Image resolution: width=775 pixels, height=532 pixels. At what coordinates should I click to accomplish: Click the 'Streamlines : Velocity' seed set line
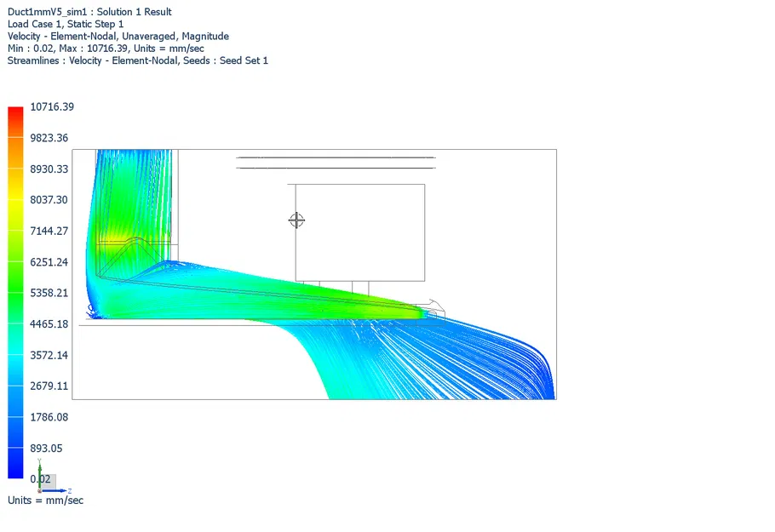[x=137, y=60]
